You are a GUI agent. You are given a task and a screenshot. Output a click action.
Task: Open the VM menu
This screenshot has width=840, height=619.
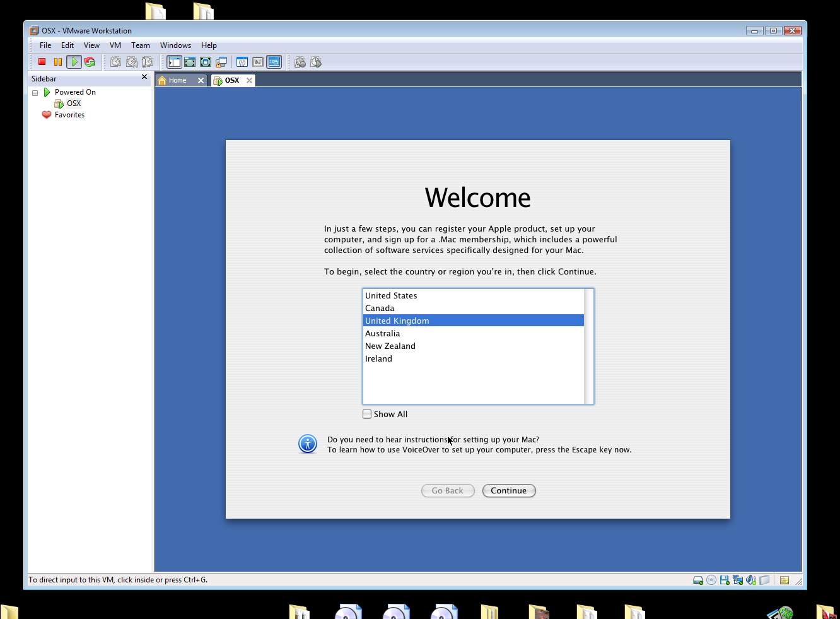tap(115, 45)
